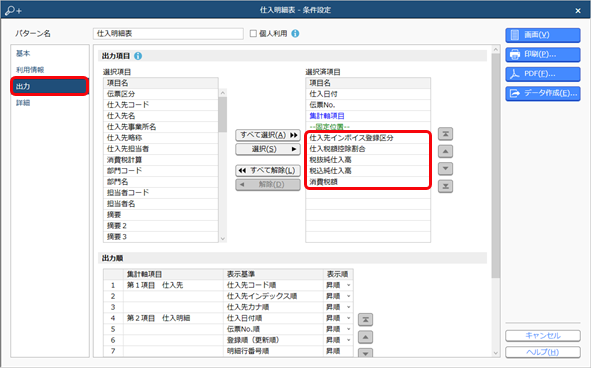This screenshot has width=591, height=368.
Task: Move row down in 出力順 table
Action: pyautogui.click(x=365, y=353)
